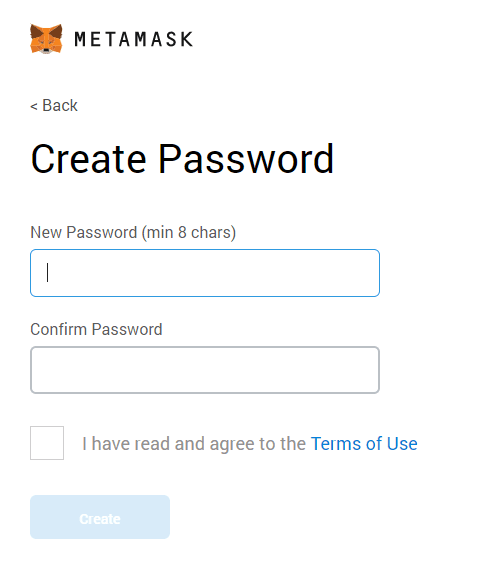Image resolution: width=482 pixels, height=571 pixels.
Task: Go back using the Back link
Action: coord(54,106)
